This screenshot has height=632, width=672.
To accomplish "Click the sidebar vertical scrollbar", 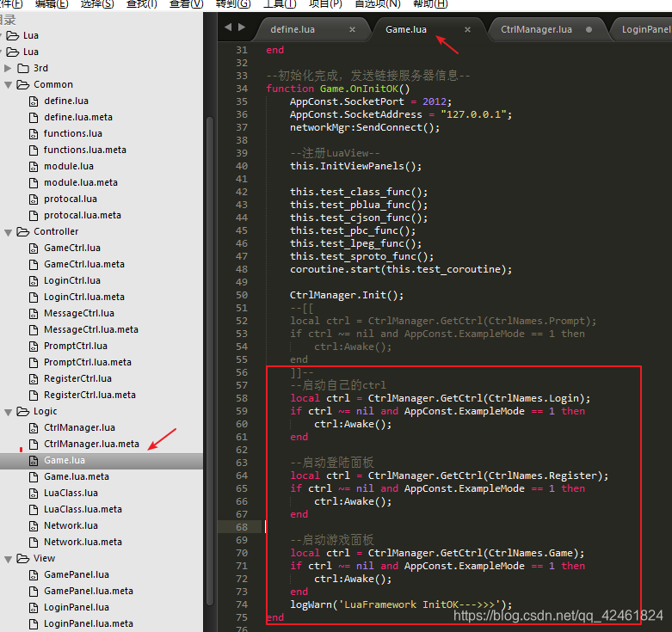I will (x=210, y=360).
